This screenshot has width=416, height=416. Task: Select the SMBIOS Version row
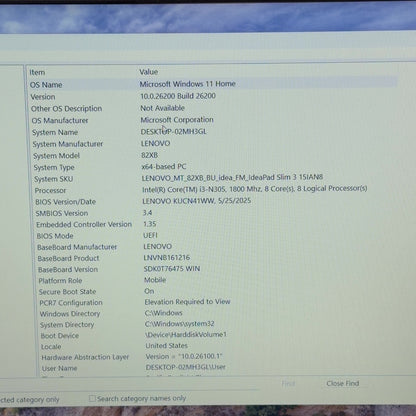pyautogui.click(x=213, y=213)
